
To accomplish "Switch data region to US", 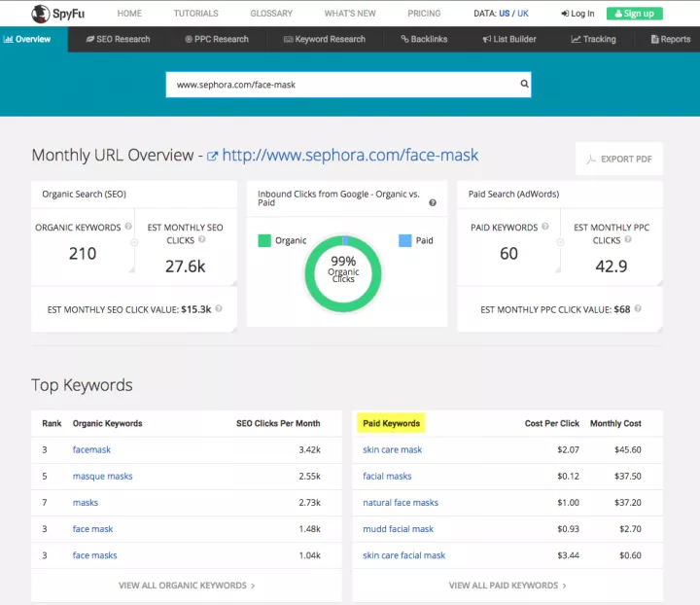I will tap(505, 14).
